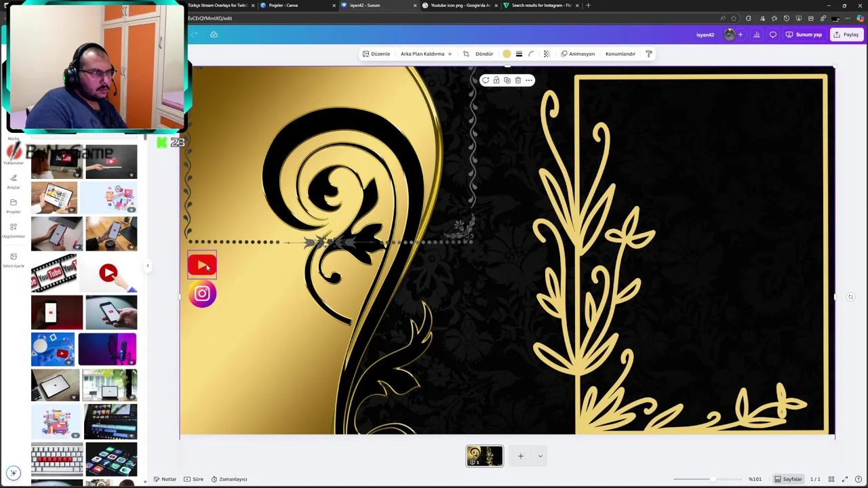Add a new page with plus button
Image resolution: width=868 pixels, height=488 pixels.
[x=521, y=456]
